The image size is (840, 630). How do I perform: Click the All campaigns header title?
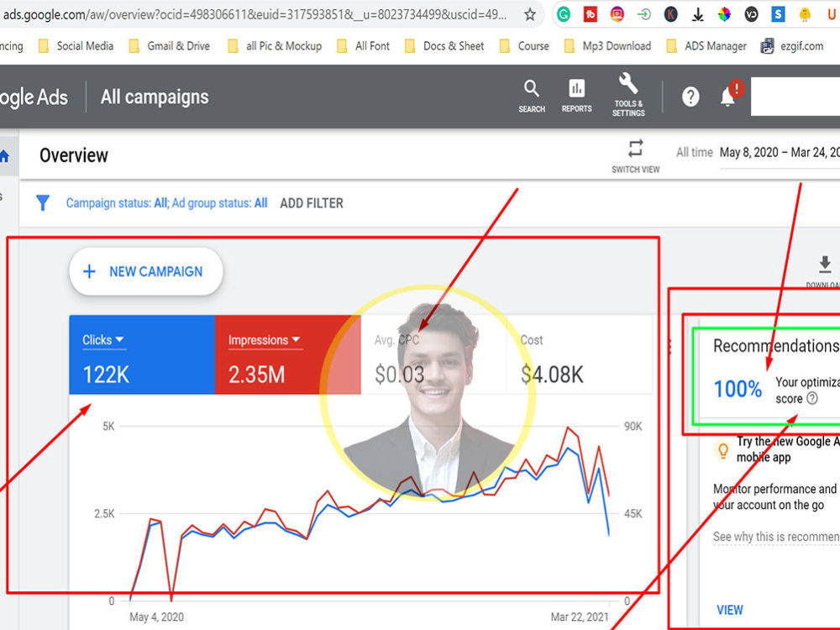point(155,97)
